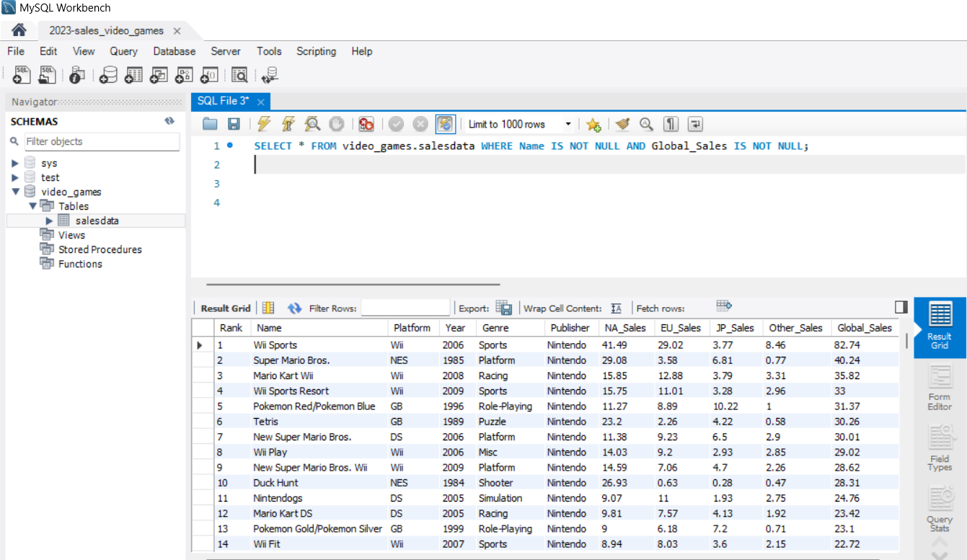Show the Result Grid view

(940, 327)
